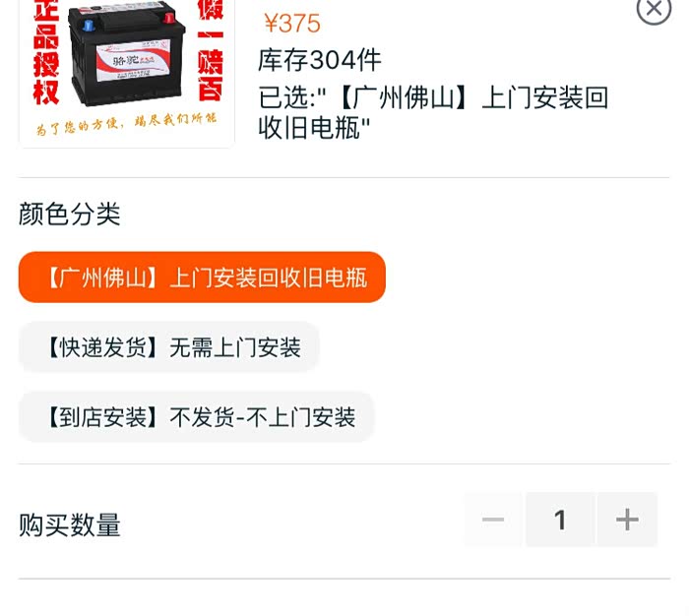Screen dimensions: 689x616
Task: Tap the orange handwritten slogan under battery
Action: click(x=127, y=124)
